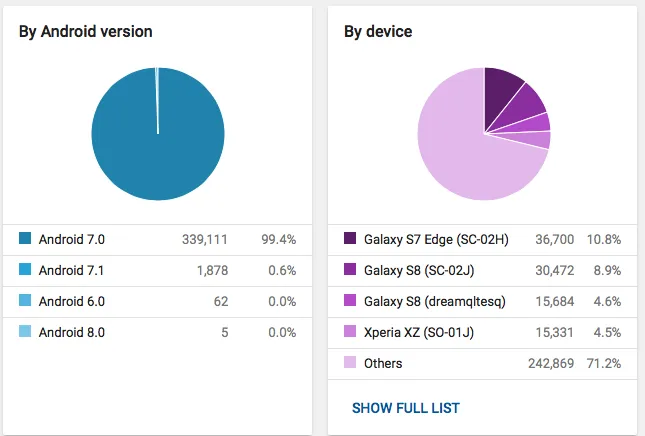Open the full device list
The image size is (645, 436).
pyautogui.click(x=406, y=408)
